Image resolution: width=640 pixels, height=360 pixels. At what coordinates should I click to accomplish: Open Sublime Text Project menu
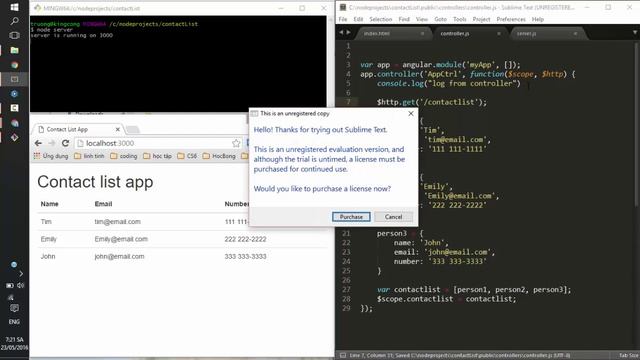pyautogui.click(x=482, y=19)
